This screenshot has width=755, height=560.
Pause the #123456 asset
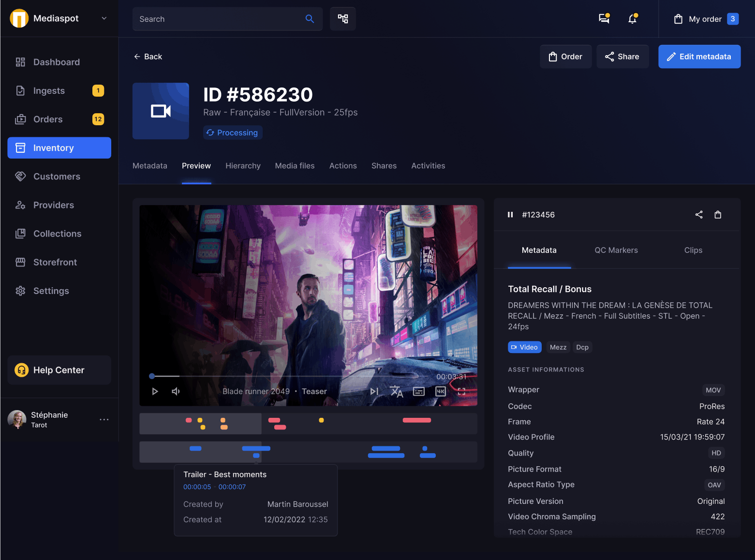coord(510,215)
